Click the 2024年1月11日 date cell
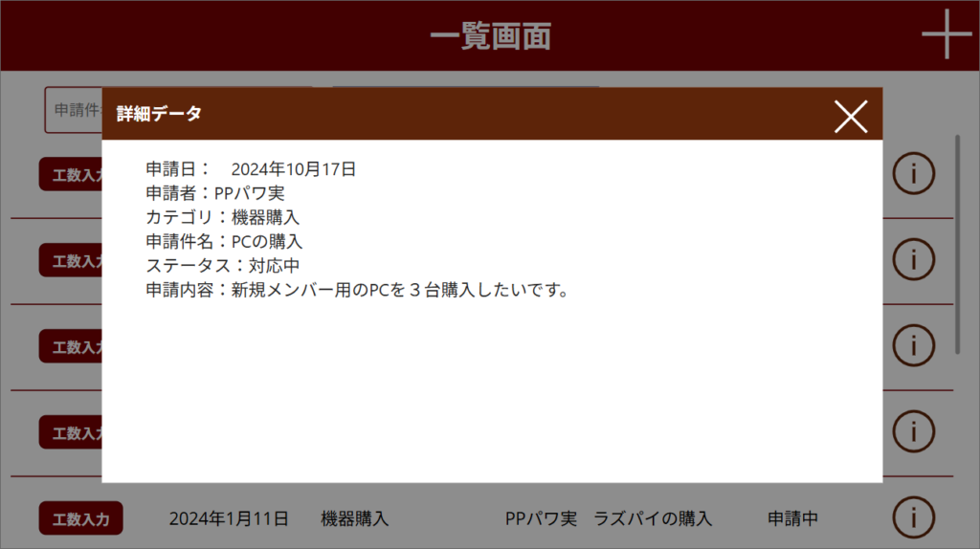 [229, 518]
